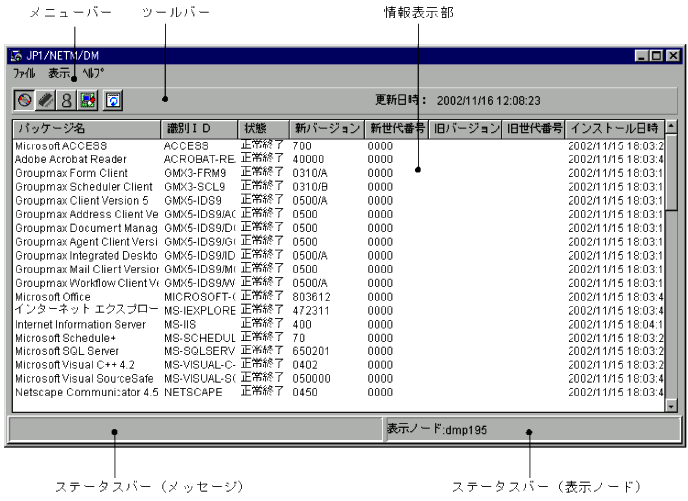Click the scrollbar up arrow
Screen dimensions: 688x501
point(671,127)
